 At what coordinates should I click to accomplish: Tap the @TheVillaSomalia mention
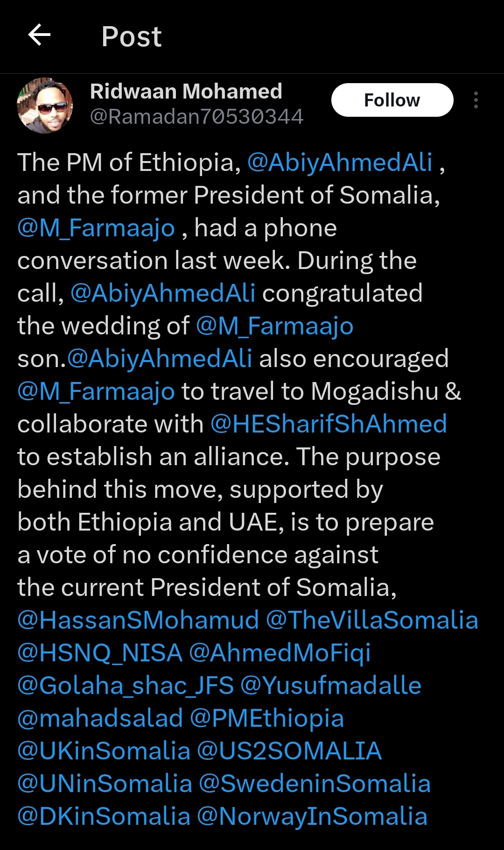(x=372, y=620)
